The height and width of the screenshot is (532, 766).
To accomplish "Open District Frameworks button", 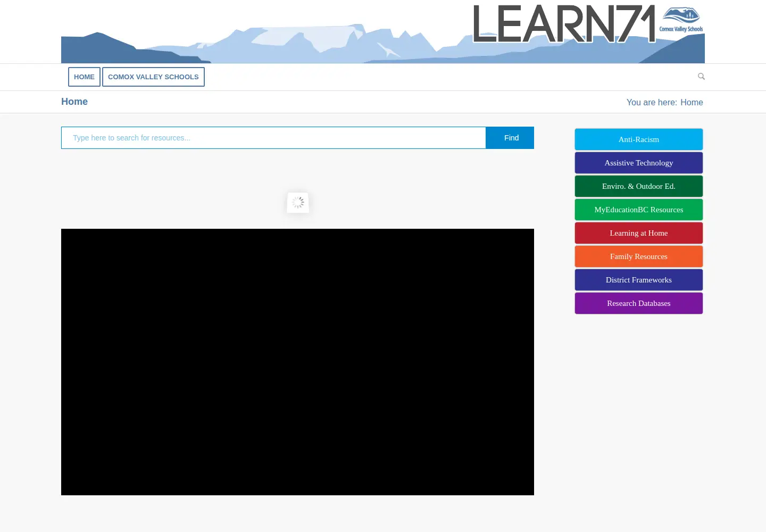I will (x=638, y=280).
